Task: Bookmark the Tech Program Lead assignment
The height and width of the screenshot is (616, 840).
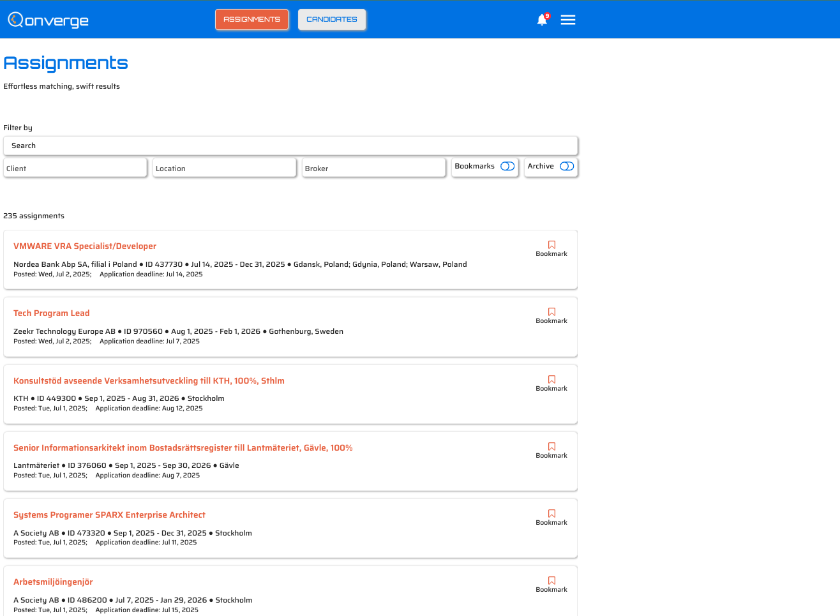Action: [x=551, y=315]
